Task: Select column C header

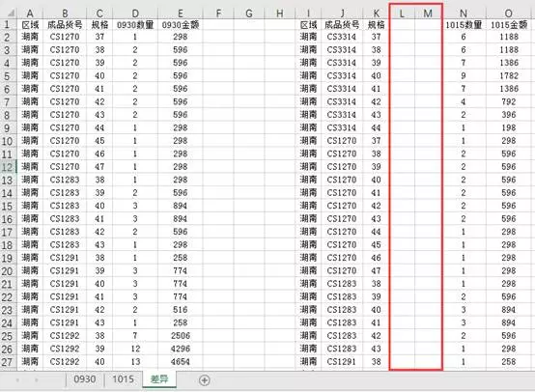Action: point(99,14)
